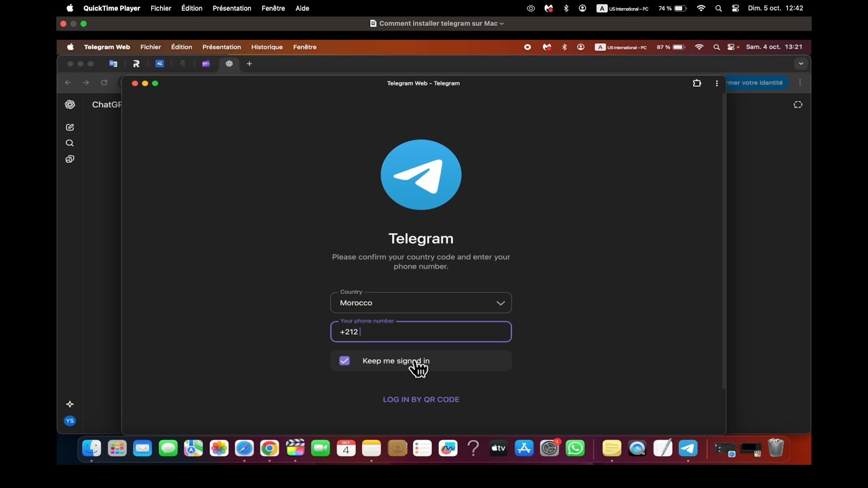Viewport: 868px width, 488px height.
Task: Open Google Chrome from the Dock
Action: tap(270, 448)
